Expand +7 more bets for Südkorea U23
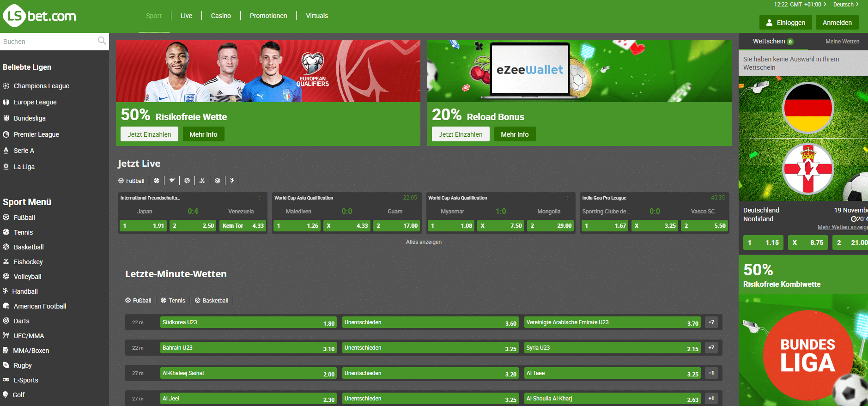This screenshot has width=868, height=406. point(711,322)
